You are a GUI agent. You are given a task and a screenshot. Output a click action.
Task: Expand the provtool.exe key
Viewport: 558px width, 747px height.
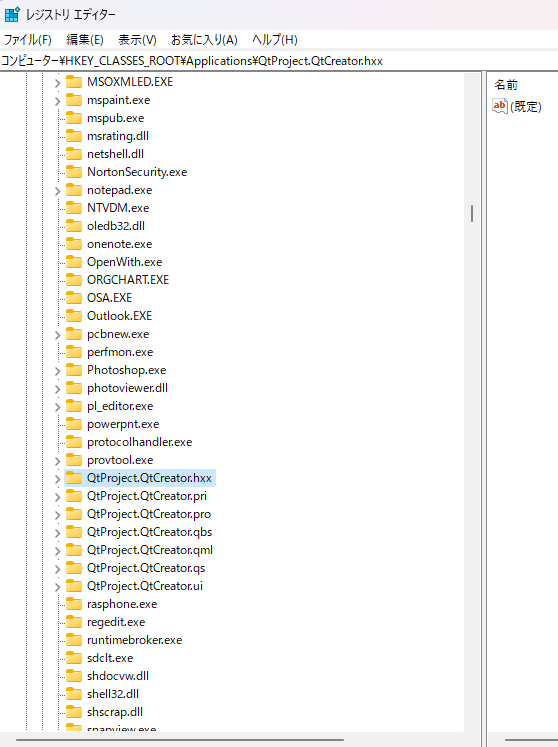tap(57, 461)
